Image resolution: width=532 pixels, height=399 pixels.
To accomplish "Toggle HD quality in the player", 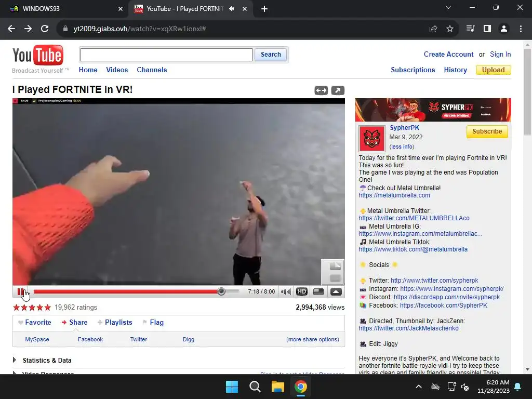I will click(x=302, y=292).
